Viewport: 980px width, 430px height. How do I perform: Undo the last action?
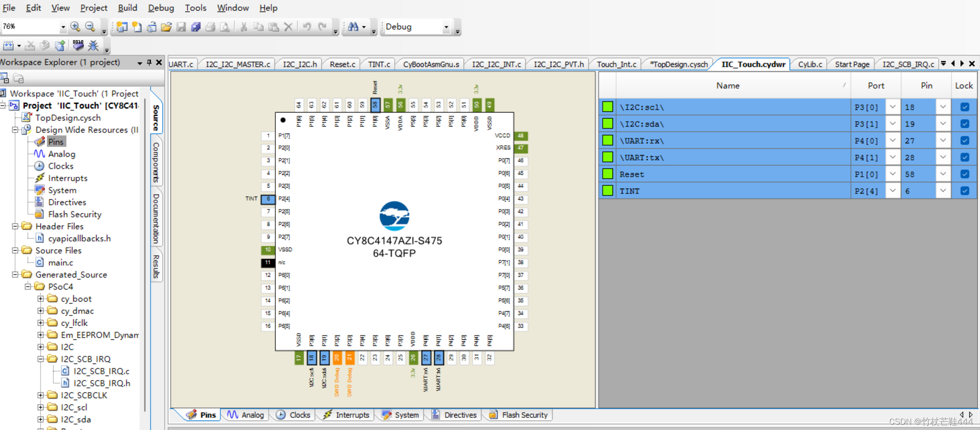[306, 27]
